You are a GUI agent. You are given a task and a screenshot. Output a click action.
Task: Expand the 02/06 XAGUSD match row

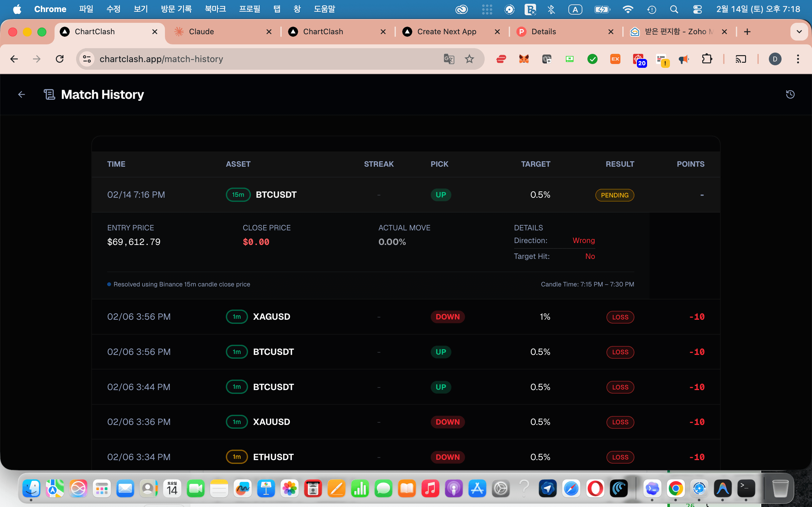click(403, 317)
